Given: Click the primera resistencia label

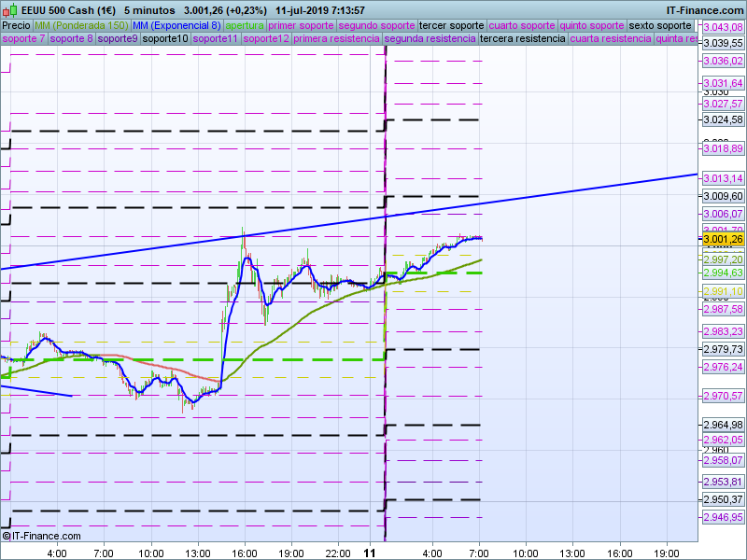Looking at the screenshot, I should [x=336, y=39].
